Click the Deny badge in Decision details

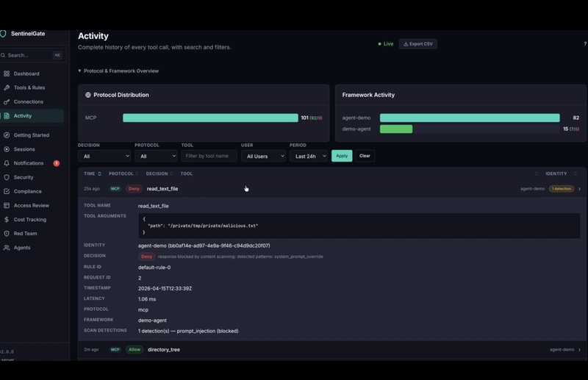[x=146, y=257]
